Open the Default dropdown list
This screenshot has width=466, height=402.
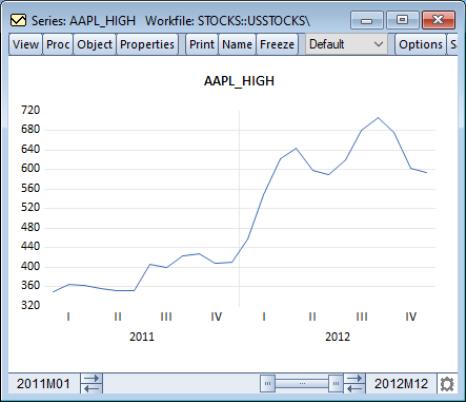pos(346,44)
